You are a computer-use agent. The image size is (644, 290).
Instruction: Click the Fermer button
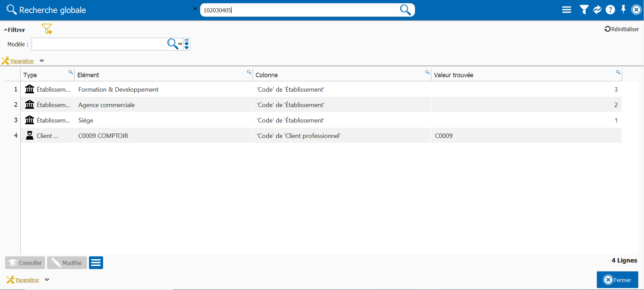click(617, 280)
